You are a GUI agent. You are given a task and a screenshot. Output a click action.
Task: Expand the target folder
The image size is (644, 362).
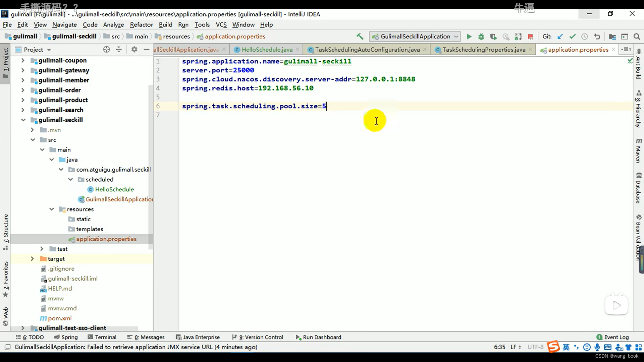tap(32, 259)
